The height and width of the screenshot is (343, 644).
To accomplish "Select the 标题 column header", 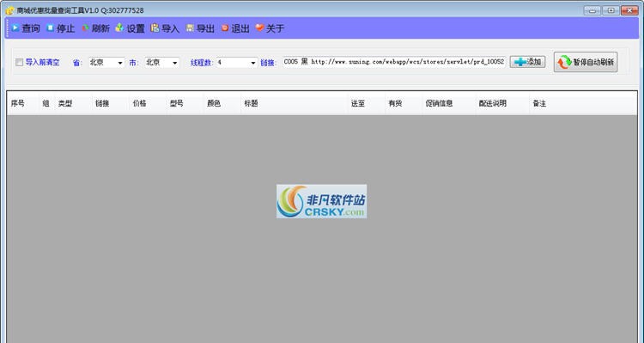I will (294, 103).
